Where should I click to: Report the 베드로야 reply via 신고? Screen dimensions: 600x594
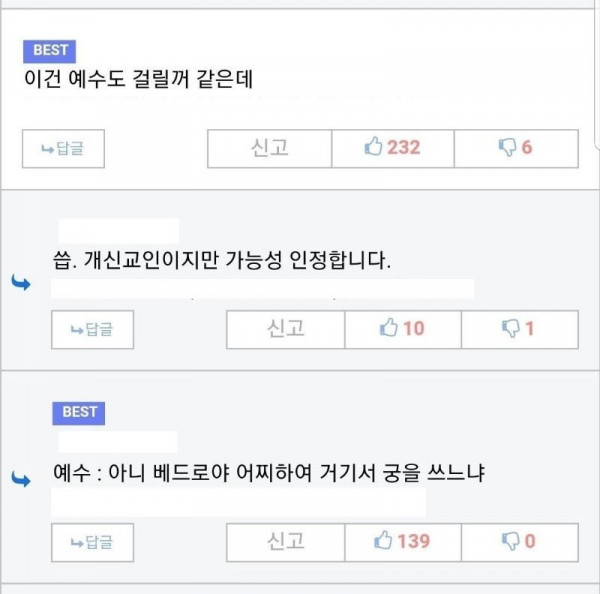285,542
